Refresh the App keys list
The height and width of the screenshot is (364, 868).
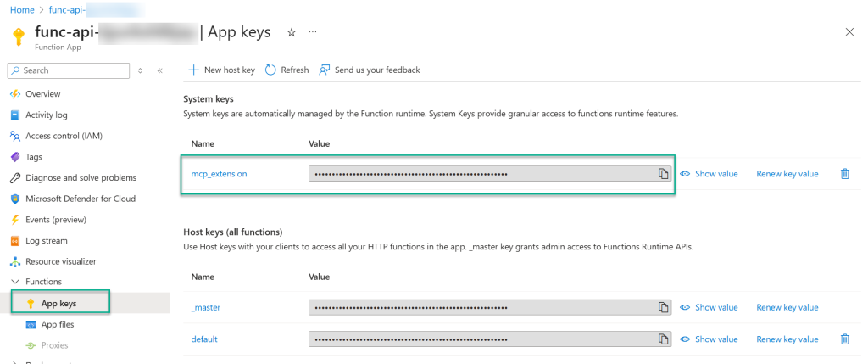(x=287, y=70)
